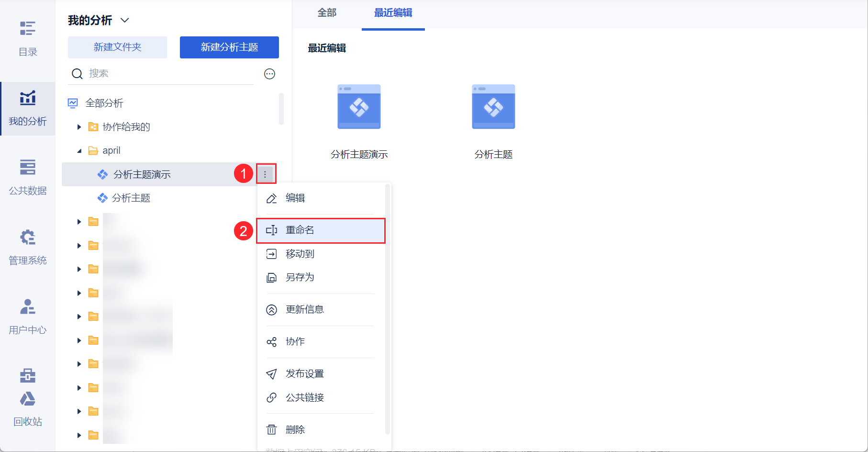Viewport: 868px width, 452px height.
Task: Open the 目录 directory sidebar icon
Action: [27, 37]
